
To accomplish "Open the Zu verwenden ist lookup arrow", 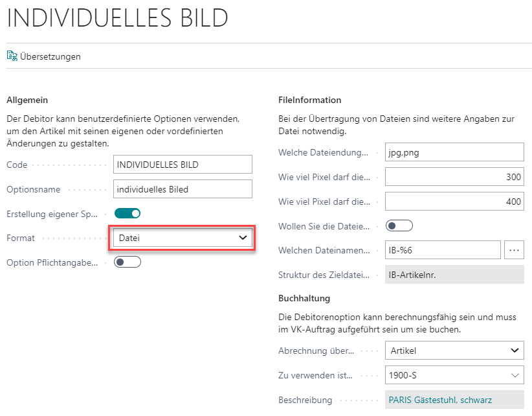I will tap(515, 375).
